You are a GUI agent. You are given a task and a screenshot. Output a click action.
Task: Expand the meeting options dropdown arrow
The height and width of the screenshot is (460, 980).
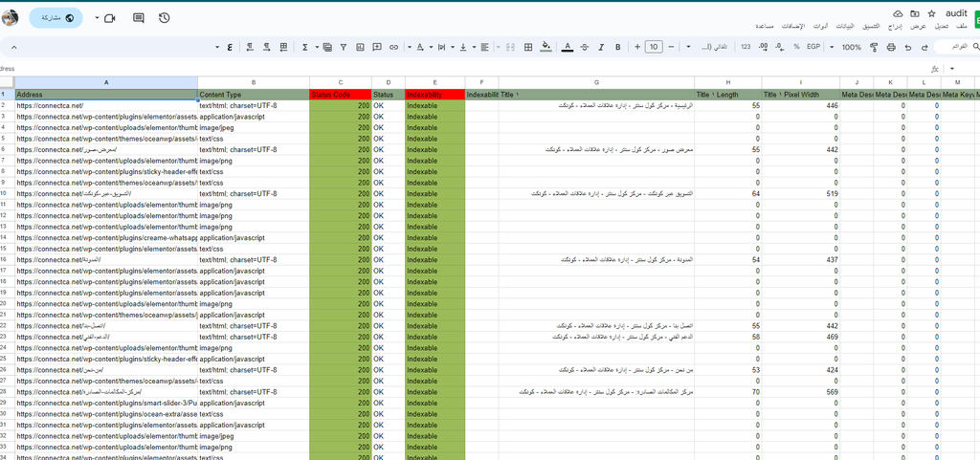97,18
